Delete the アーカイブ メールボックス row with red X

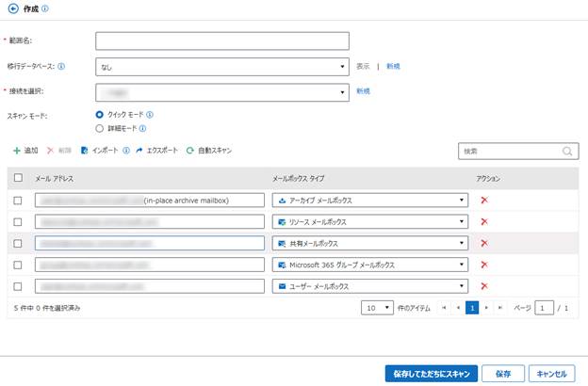coord(484,201)
